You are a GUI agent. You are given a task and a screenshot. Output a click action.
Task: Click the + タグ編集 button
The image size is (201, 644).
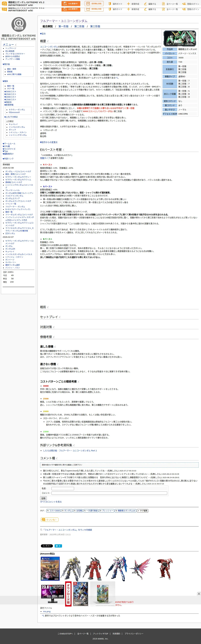(x=143, y=511)
